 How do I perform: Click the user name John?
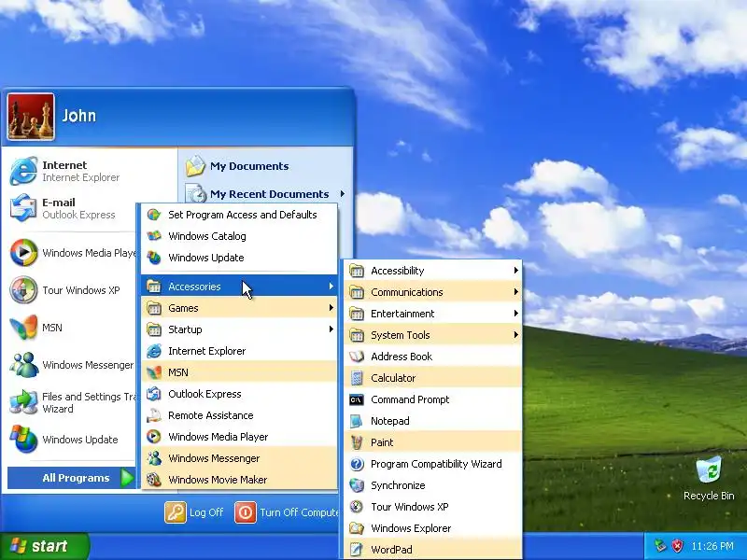click(79, 116)
